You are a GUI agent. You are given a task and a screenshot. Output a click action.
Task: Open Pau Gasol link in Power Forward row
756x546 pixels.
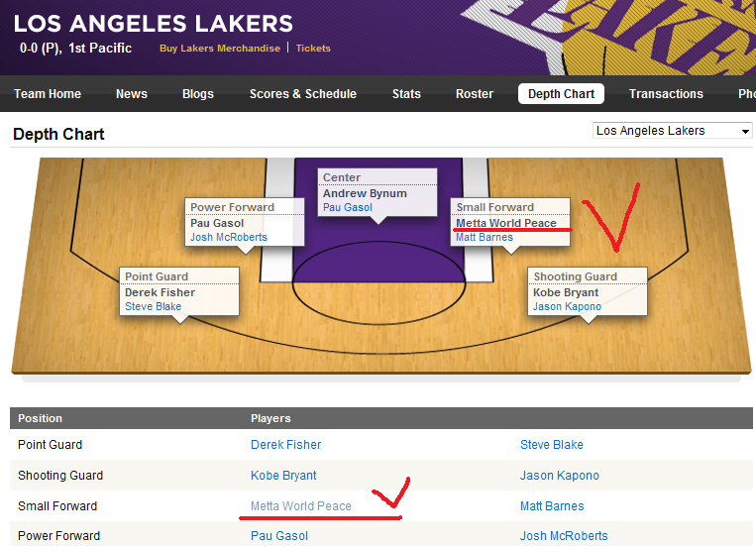(279, 536)
